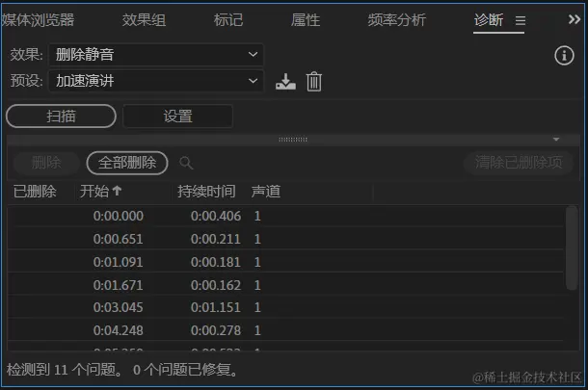The width and height of the screenshot is (588, 390).
Task: Click duration value 0:00.181
Action: [216, 262]
